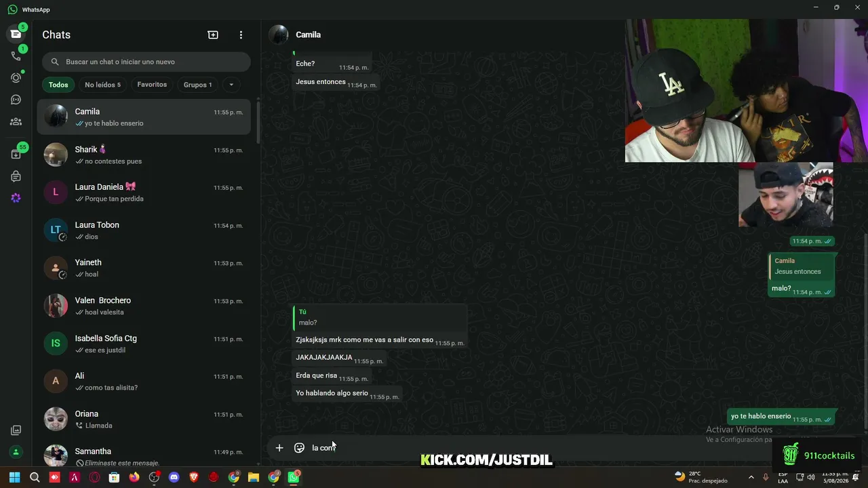
Task: Open the Firefox taskbar icon
Action: coord(134,477)
